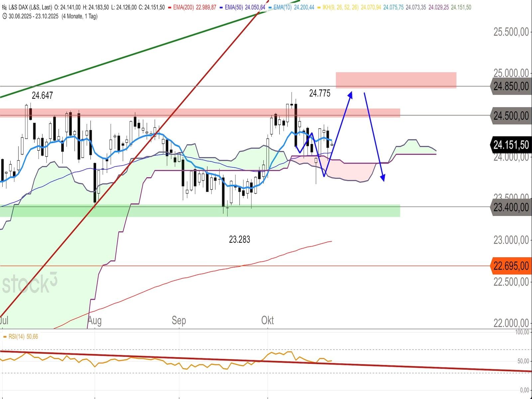Click the Okt label on time axis
The width and height of the screenshot is (532, 399).
(x=268, y=321)
